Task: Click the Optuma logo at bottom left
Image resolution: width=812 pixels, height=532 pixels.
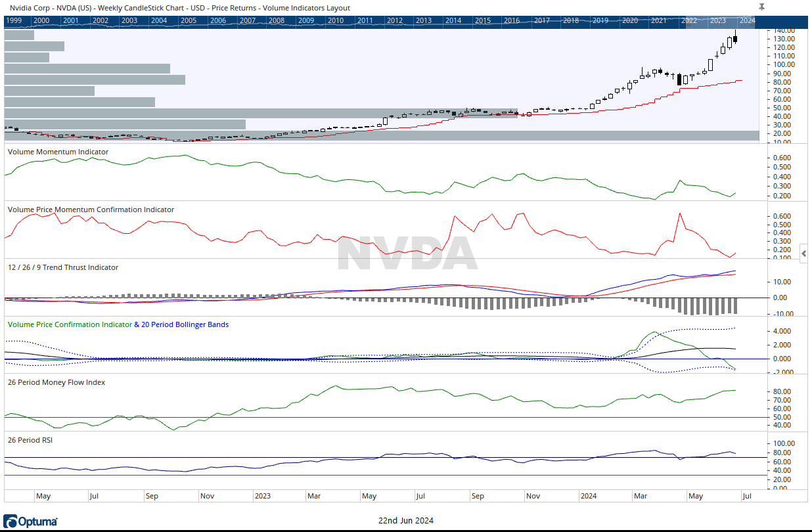Action: (31, 520)
